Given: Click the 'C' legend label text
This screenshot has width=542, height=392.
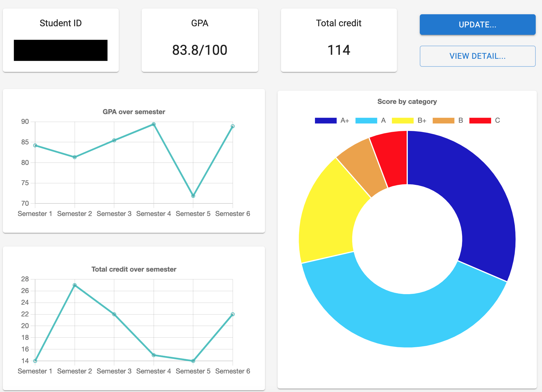Looking at the screenshot, I should click(x=497, y=120).
